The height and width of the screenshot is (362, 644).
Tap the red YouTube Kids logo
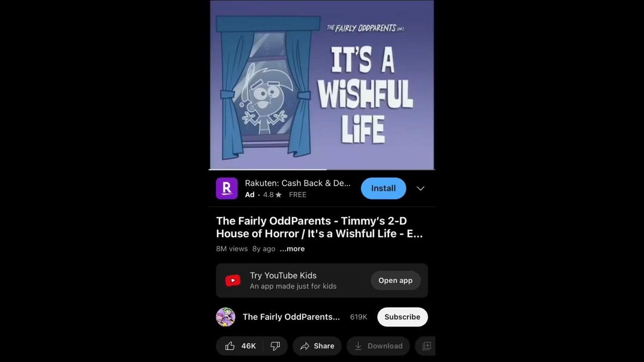point(233,281)
